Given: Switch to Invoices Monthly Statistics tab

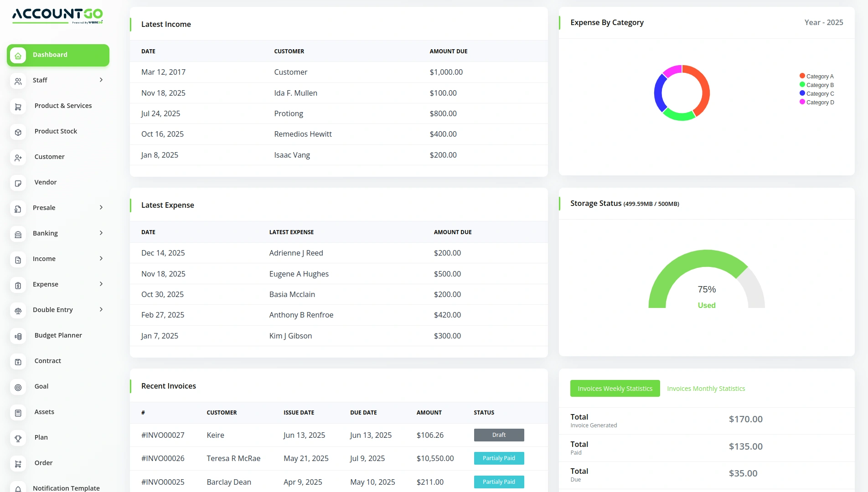Looking at the screenshot, I should 706,389.
